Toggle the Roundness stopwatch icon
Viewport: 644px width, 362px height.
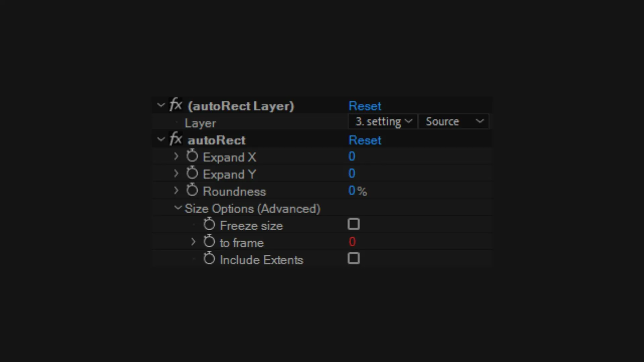[x=192, y=190]
